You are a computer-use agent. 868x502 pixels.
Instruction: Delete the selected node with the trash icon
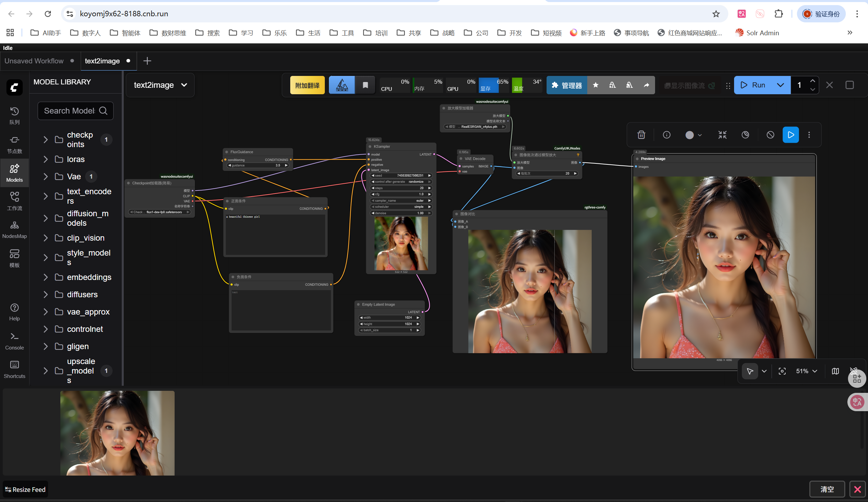[641, 135]
